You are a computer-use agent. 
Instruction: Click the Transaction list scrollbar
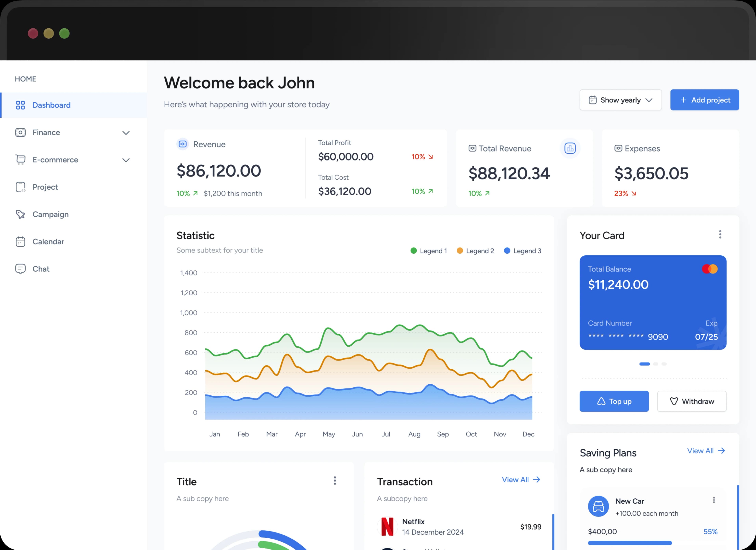pos(553,532)
